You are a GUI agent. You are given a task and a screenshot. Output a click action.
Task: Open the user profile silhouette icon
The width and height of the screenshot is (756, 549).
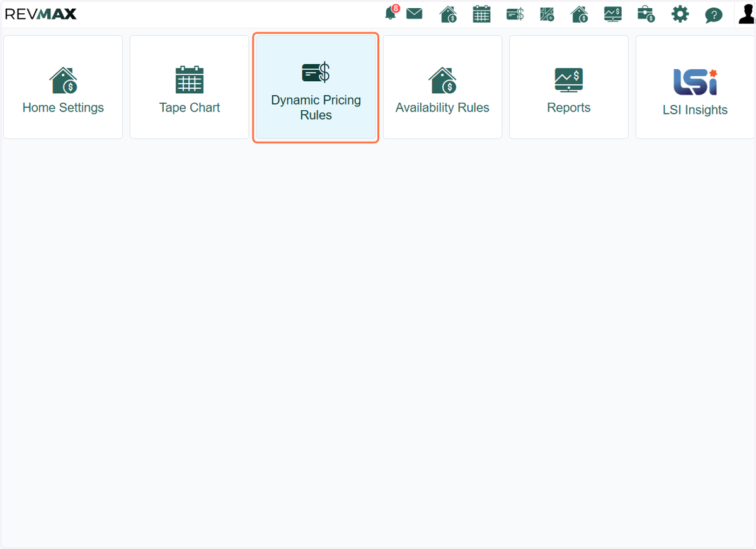click(x=746, y=14)
